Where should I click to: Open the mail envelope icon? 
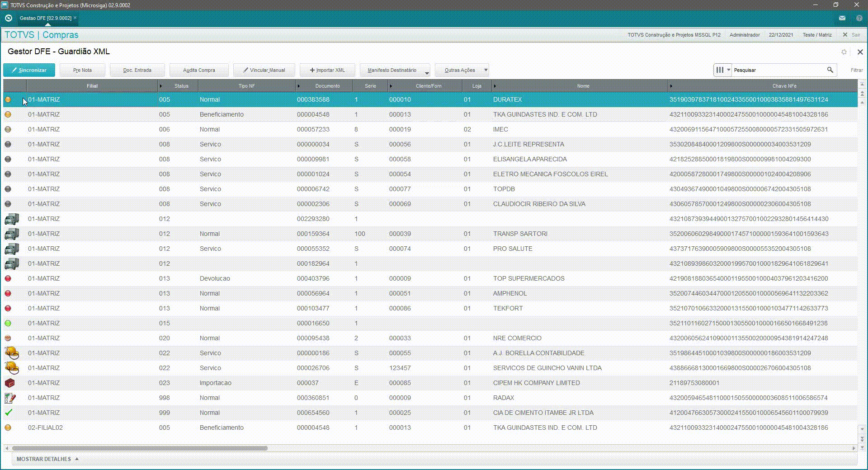(x=842, y=18)
